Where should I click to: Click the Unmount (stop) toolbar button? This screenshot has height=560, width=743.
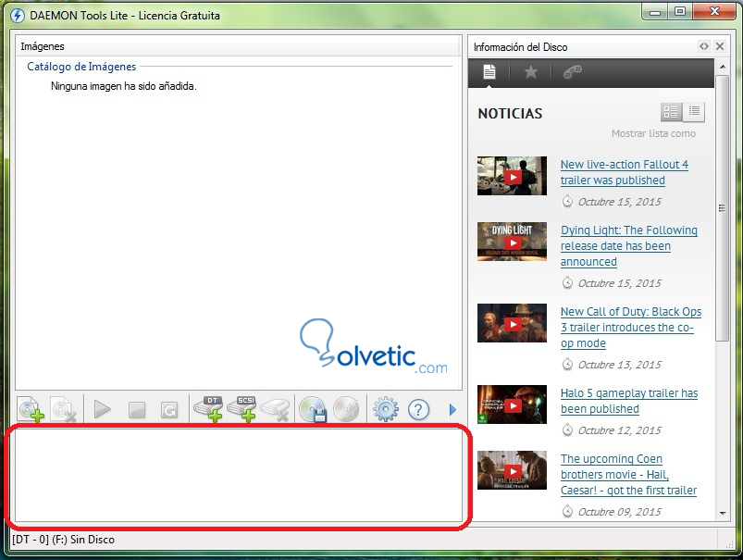point(137,410)
